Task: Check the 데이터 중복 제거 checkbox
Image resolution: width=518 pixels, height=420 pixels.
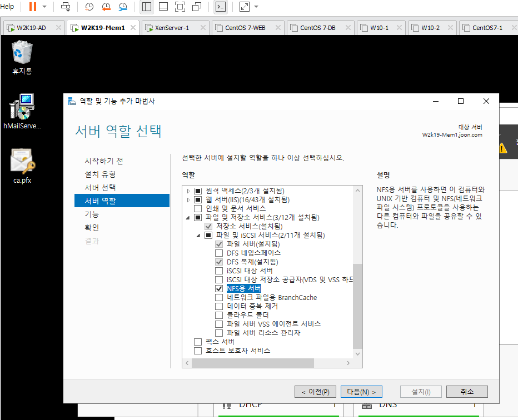Action: [x=219, y=307]
